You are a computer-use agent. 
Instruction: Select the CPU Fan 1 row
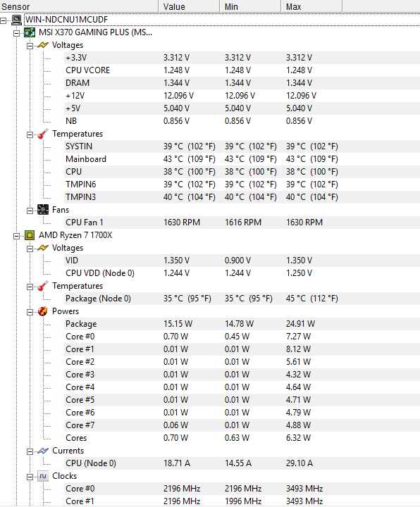[x=242, y=223]
